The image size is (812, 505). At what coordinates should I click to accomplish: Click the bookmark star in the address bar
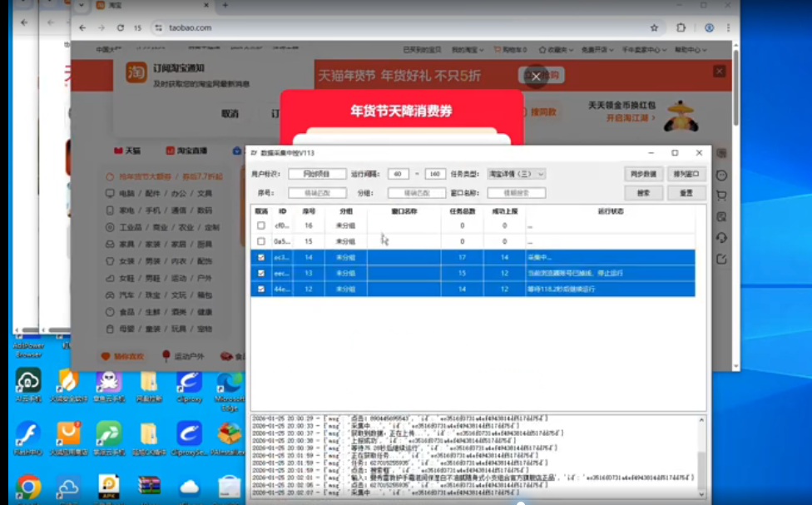654,27
